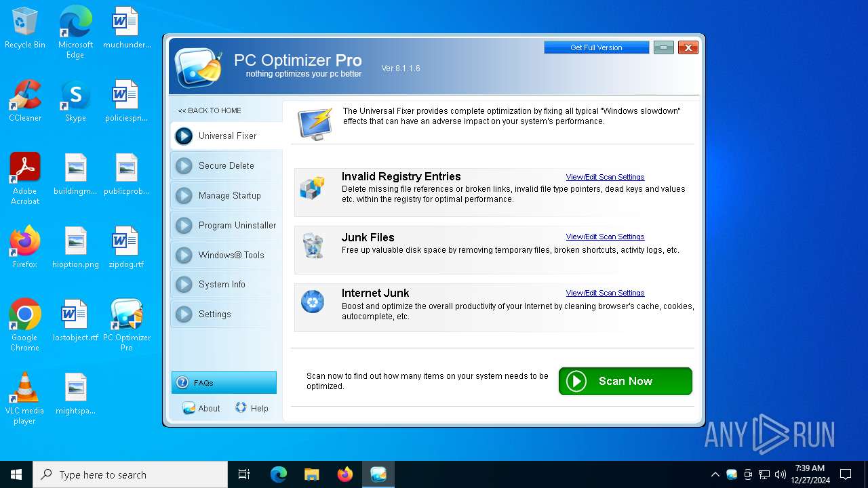Click the About globe icon
Viewport: 868px width, 488px height.
coord(189,408)
